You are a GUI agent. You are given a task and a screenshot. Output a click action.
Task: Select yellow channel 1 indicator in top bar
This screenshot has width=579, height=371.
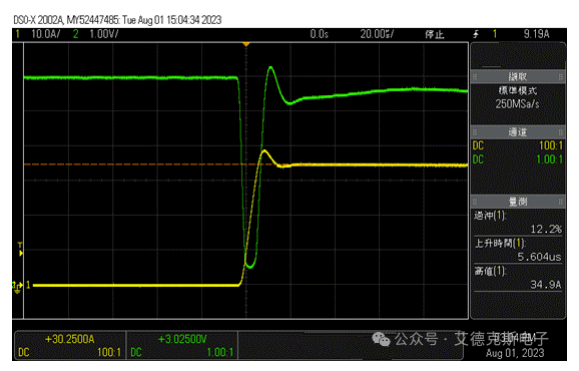click(x=17, y=34)
